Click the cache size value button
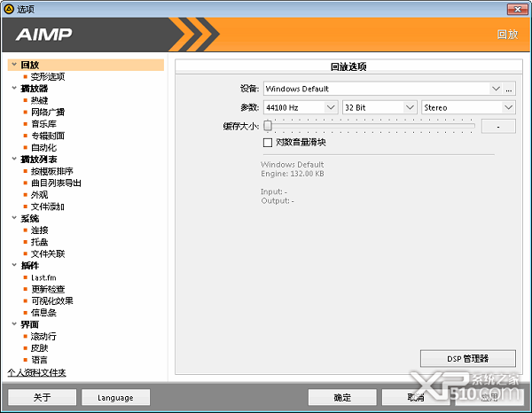This screenshot has height=413, width=532. pyautogui.click(x=498, y=126)
